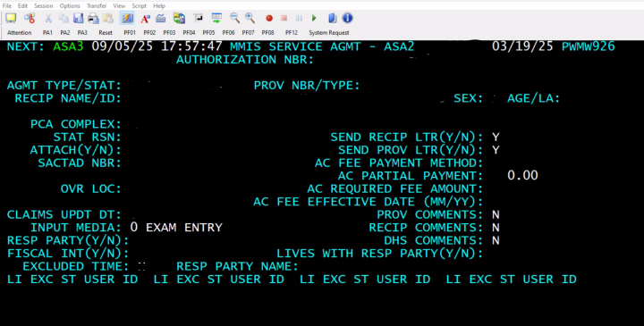Click the file transfer icon
The image size is (644, 326).
[x=179, y=18]
